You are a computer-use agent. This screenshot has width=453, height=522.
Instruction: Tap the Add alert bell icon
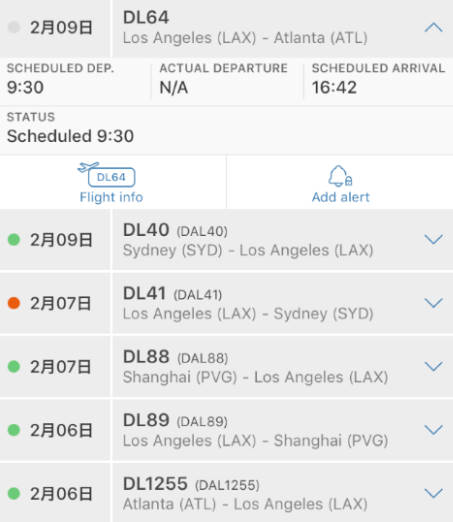[x=340, y=176]
